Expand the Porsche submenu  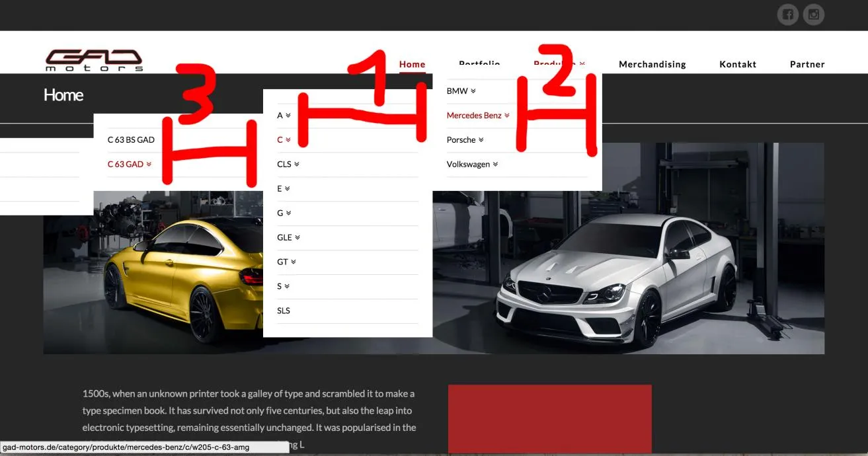(465, 140)
